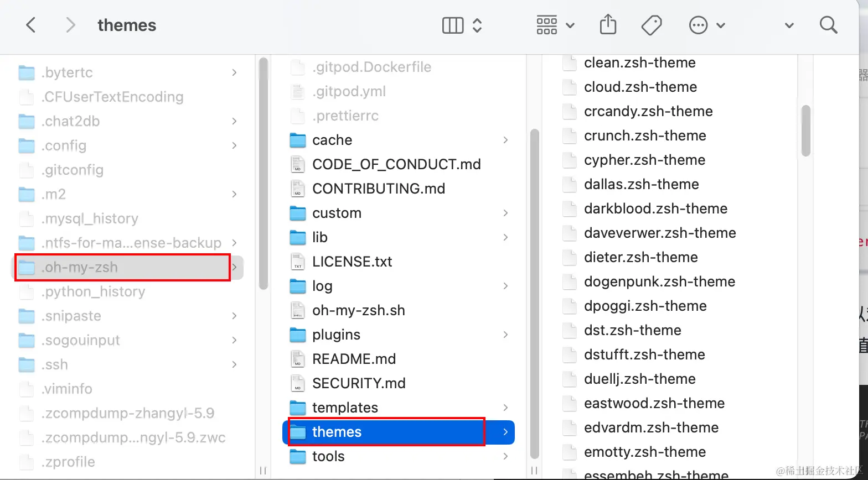The image size is (868, 480).
Task: Select the log folder icon
Action: (x=298, y=286)
